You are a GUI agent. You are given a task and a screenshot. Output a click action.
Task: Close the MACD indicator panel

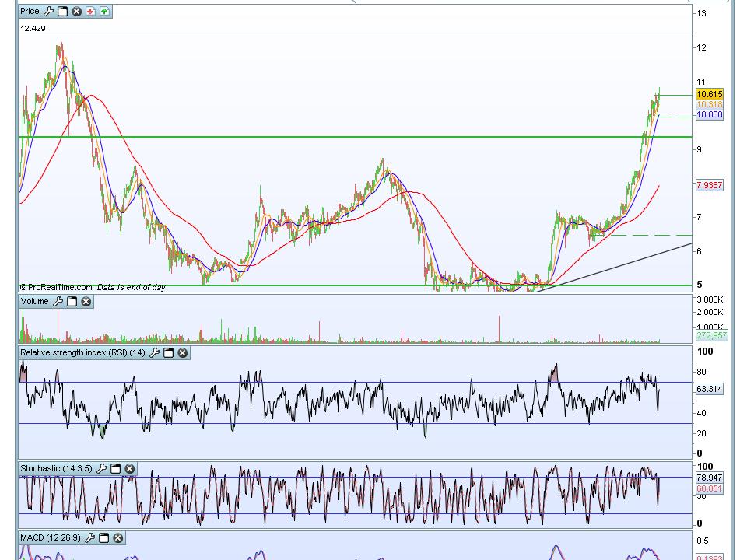[x=117, y=538]
